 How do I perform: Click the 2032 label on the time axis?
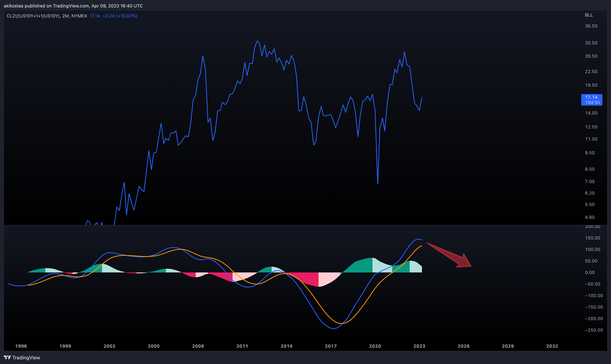pos(552,346)
